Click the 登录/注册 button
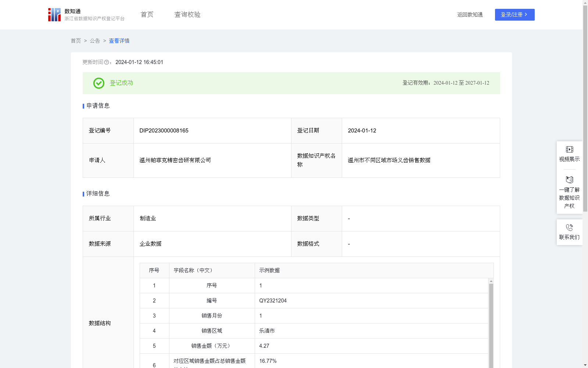Screen dimensions: 588x368 click(514, 15)
